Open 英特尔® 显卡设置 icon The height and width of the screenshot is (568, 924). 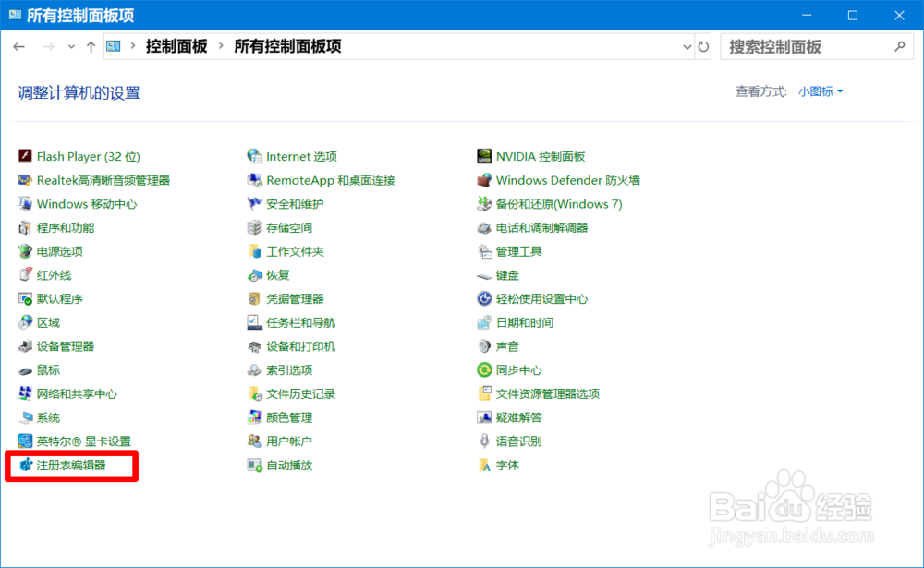click(x=25, y=441)
